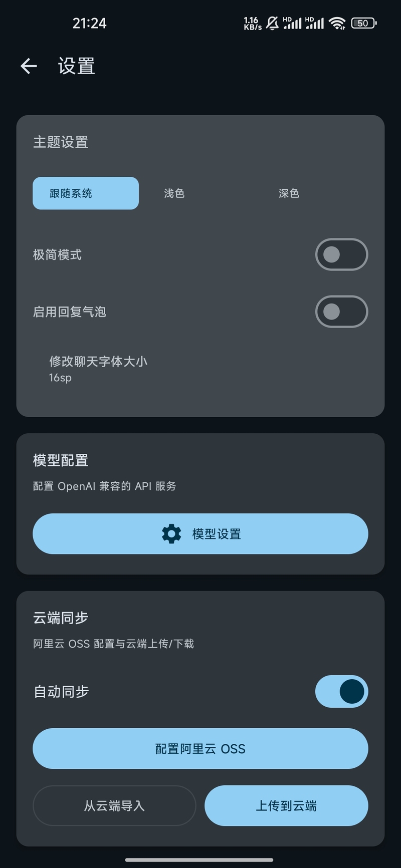Open 修改聊天字体大小 setting

pos(98,362)
